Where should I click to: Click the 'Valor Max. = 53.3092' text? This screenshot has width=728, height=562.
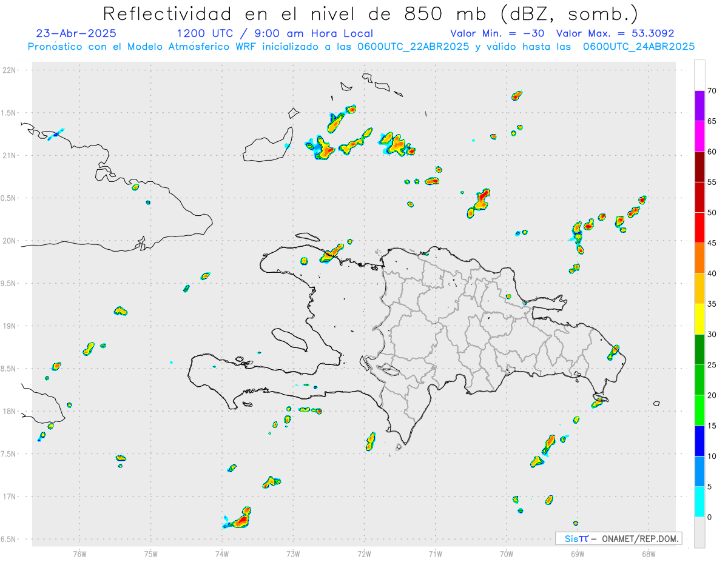pyautogui.click(x=615, y=33)
